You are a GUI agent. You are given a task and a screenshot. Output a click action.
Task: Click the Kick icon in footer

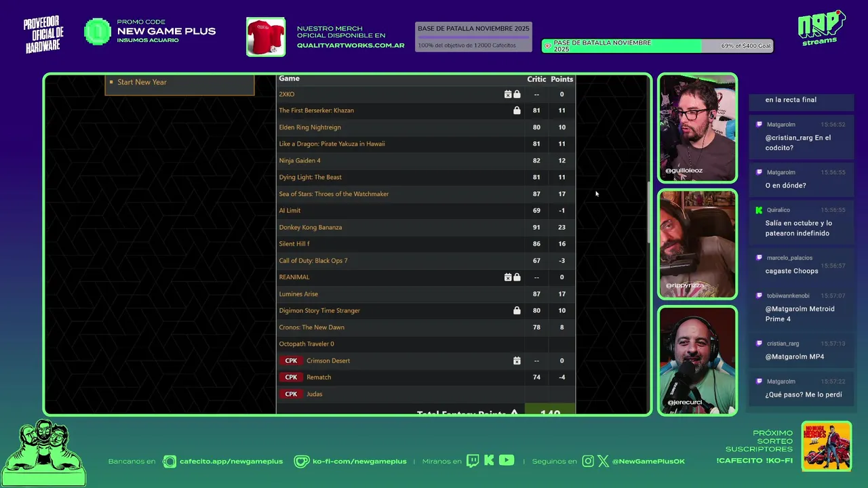click(489, 461)
